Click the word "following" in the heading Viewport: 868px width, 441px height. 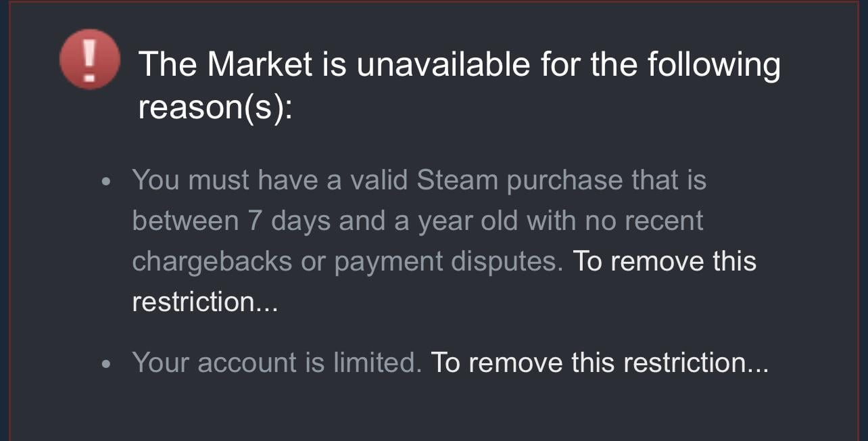tap(713, 65)
